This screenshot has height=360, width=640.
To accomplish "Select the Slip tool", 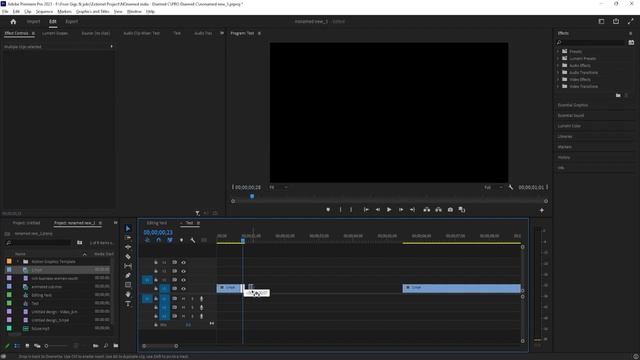I will 128,266.
